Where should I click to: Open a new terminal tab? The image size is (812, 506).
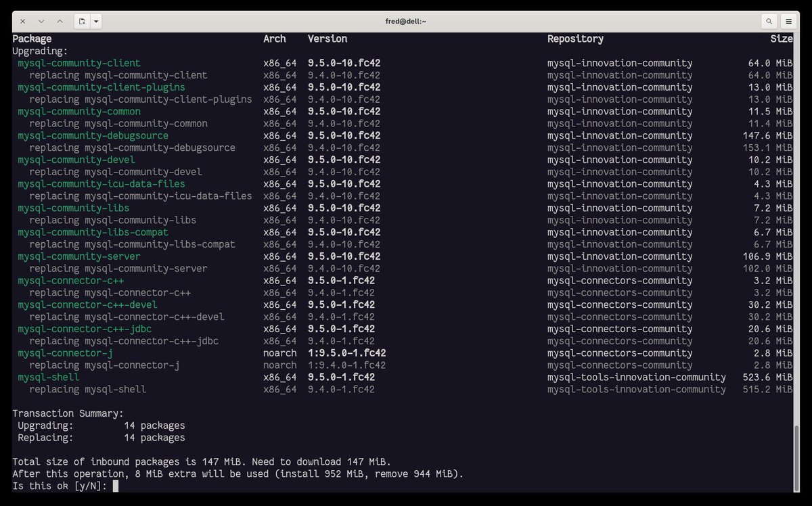click(x=82, y=22)
